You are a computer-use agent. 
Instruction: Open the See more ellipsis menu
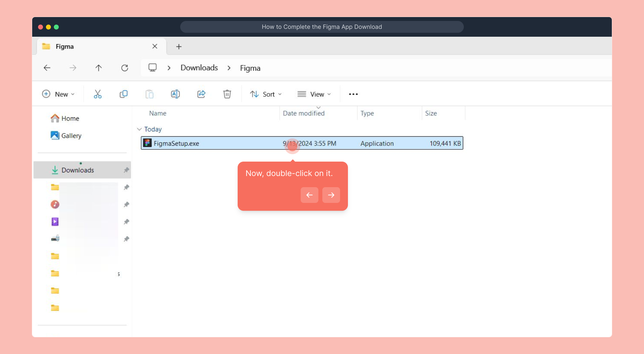pos(353,94)
